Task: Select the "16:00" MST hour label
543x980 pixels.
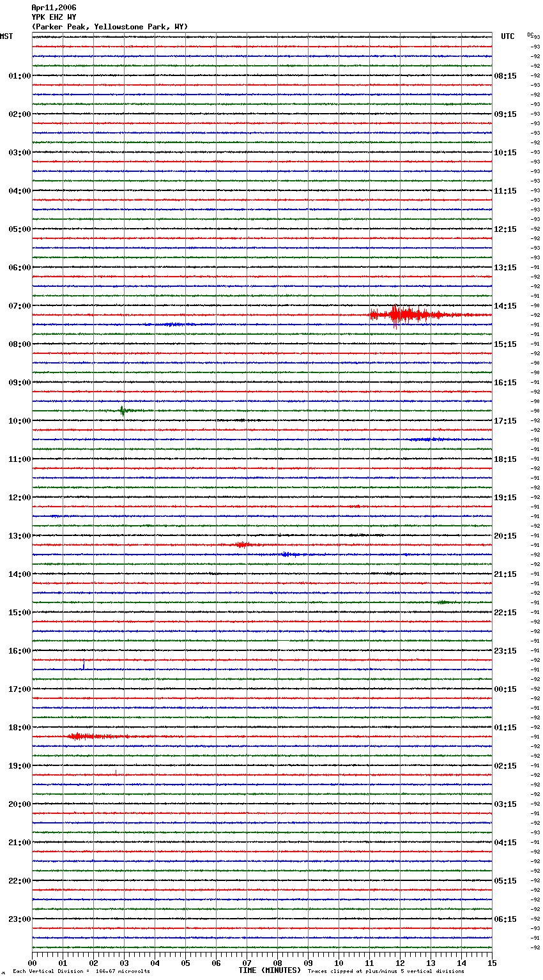Action: [20, 651]
